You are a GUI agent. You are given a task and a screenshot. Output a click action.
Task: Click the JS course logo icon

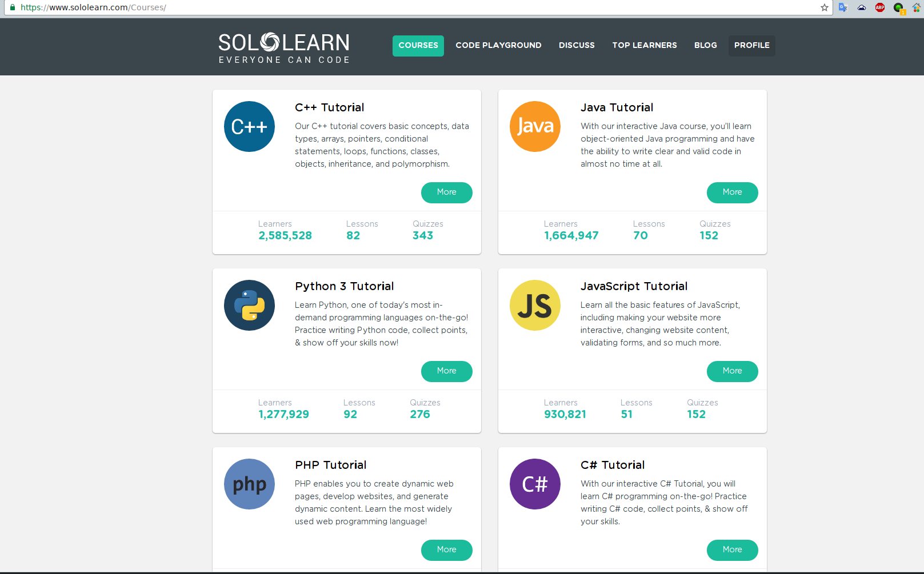click(535, 306)
